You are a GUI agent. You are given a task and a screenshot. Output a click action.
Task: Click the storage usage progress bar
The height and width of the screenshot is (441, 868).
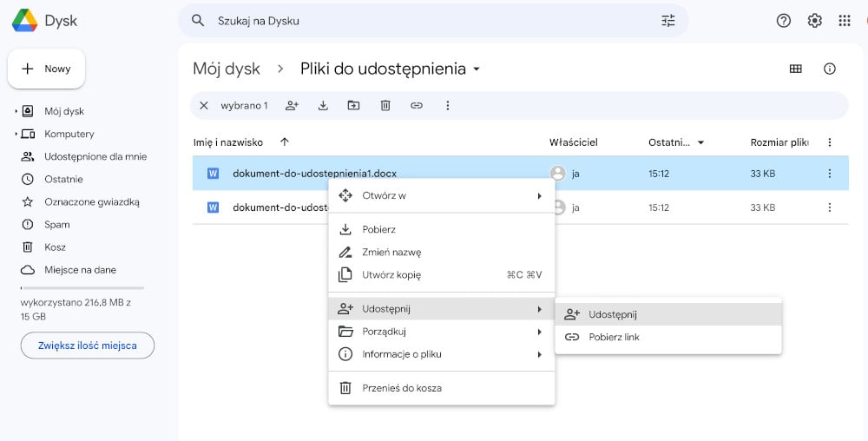pos(82,287)
